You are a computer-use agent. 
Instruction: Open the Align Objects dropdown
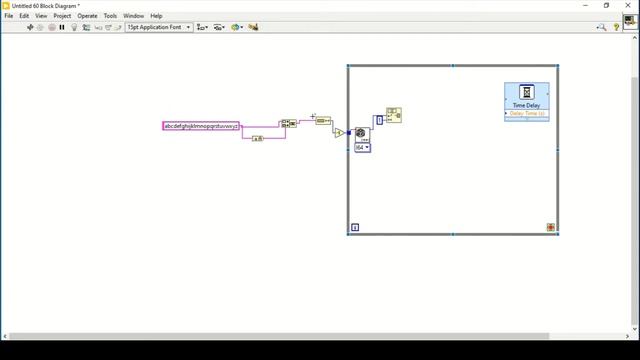pyautogui.click(x=202, y=27)
